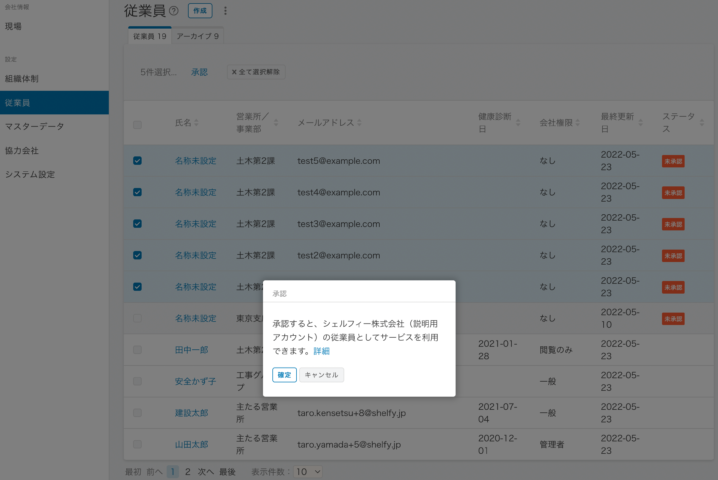Screen dimensions: 718x480
Task: Open 組織体制 in the sidebar
Action: click(22, 78)
